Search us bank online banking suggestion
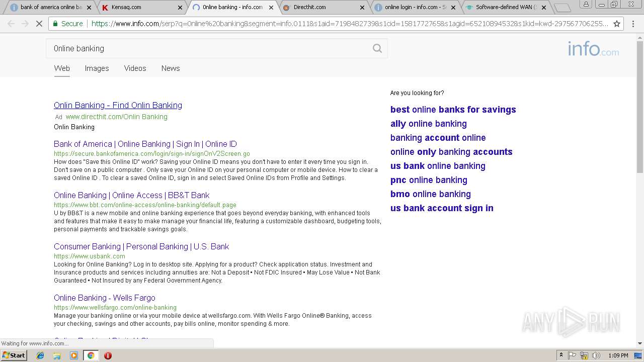 (438, 166)
